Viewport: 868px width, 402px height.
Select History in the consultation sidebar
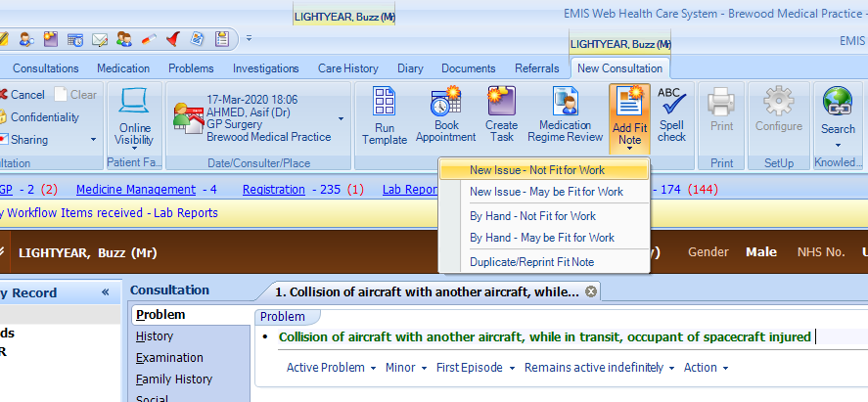(x=155, y=336)
